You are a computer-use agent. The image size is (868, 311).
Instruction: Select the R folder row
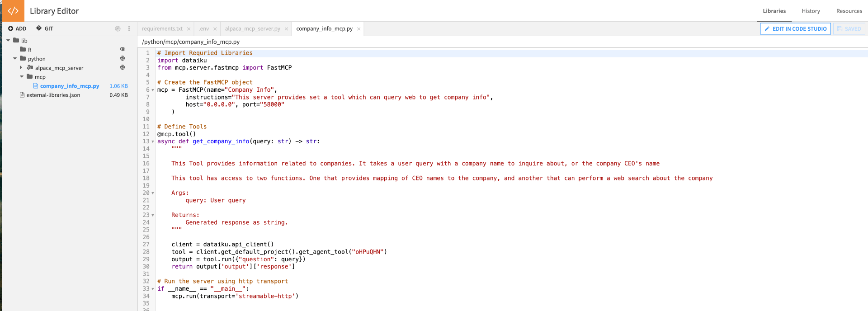point(69,50)
